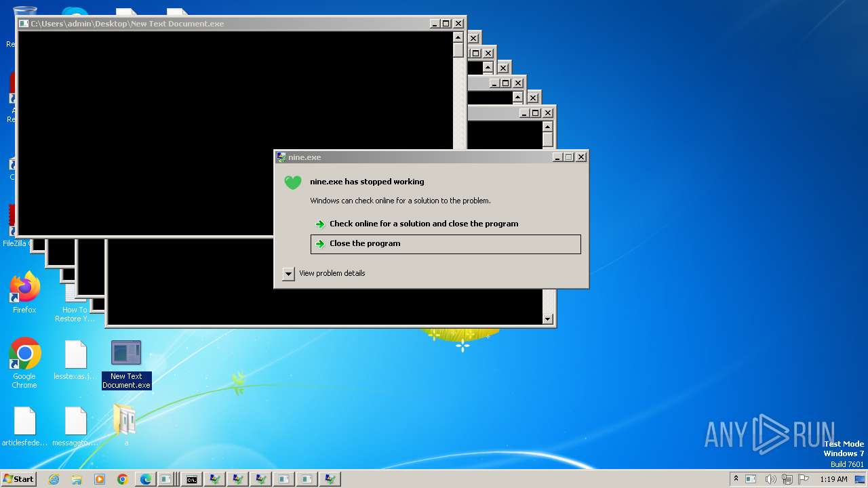Viewport: 868px width, 488px height.
Task: Select New Text Document.exe desktop icon
Action: tap(126, 365)
